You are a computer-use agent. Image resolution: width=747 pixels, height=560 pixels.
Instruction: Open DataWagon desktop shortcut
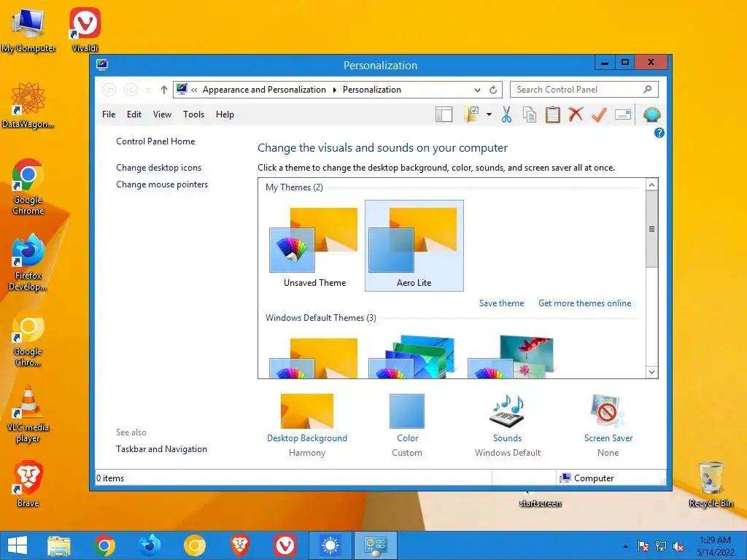(x=28, y=105)
